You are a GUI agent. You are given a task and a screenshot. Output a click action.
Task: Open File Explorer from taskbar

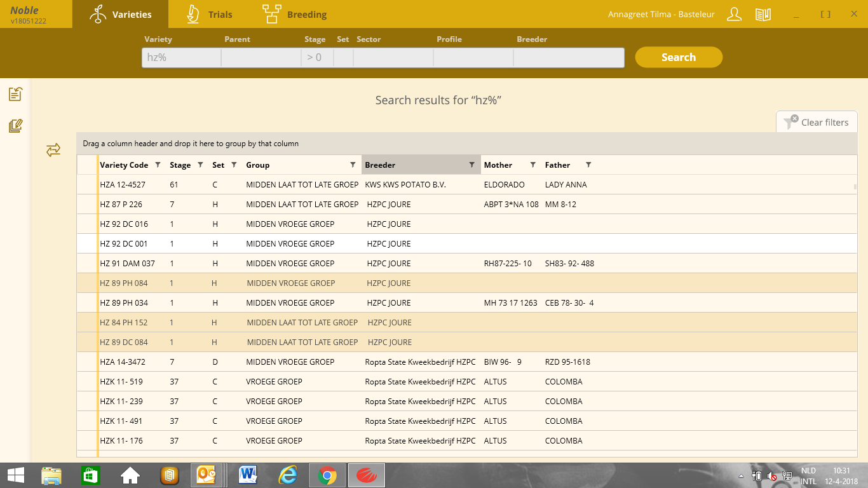51,475
